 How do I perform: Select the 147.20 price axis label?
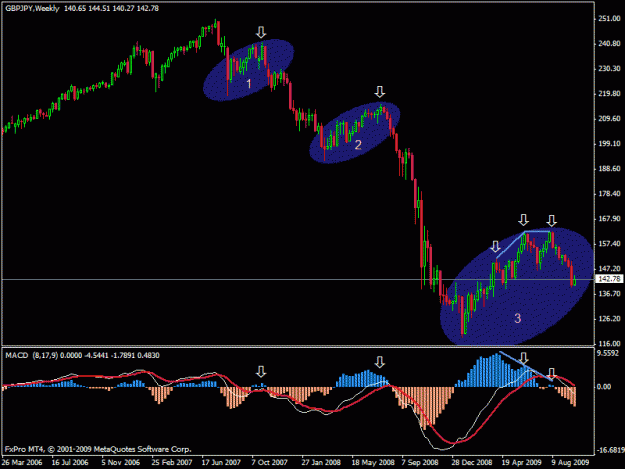tap(609, 269)
